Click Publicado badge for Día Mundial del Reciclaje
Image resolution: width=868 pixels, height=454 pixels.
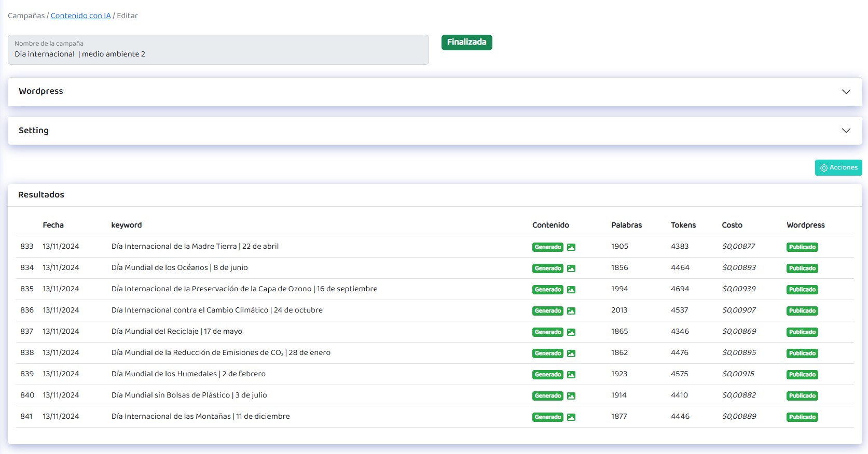[x=802, y=332]
